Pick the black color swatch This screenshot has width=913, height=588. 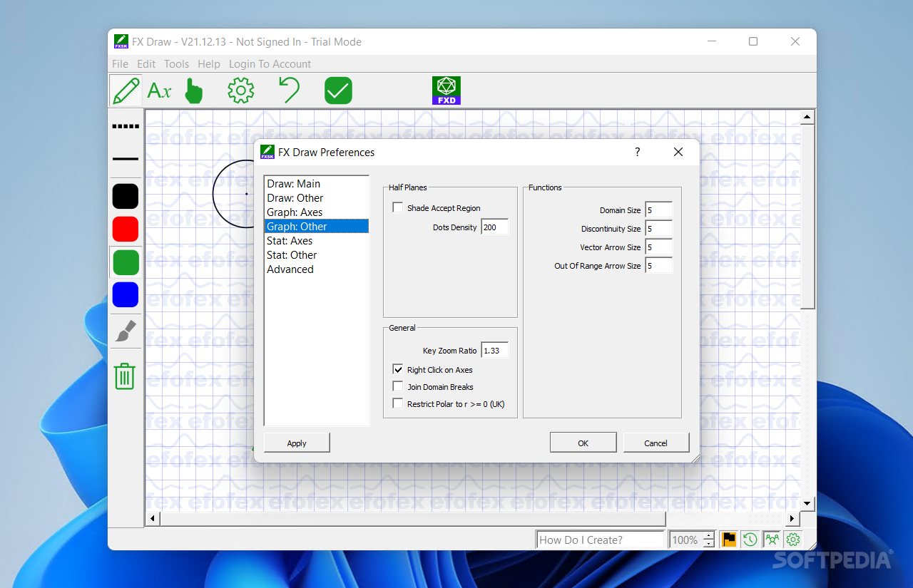tap(126, 196)
